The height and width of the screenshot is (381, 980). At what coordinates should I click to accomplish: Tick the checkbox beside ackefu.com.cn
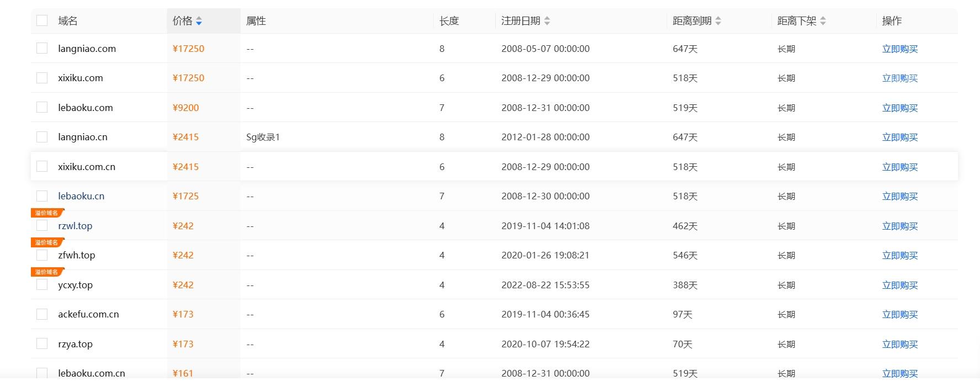click(42, 314)
